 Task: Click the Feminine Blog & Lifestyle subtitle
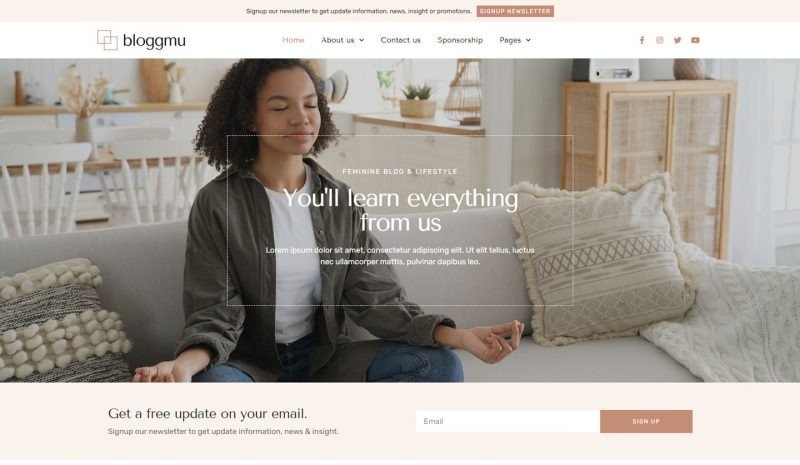click(x=400, y=172)
